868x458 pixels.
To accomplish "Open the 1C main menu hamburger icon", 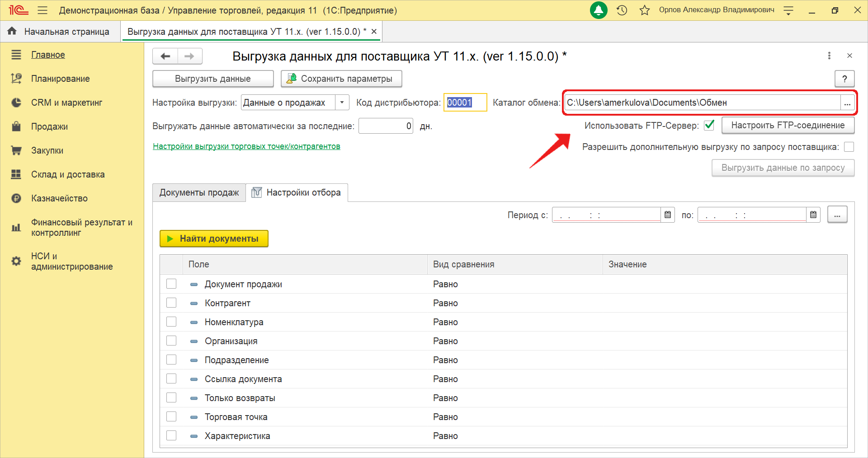I will 42,10.
